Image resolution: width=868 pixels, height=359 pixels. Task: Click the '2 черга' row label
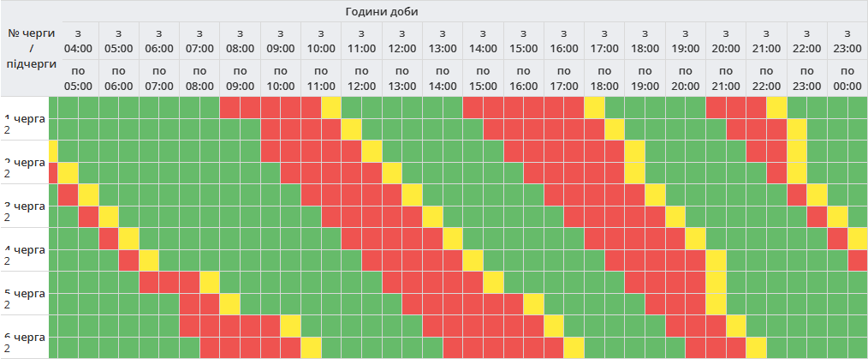point(26,162)
